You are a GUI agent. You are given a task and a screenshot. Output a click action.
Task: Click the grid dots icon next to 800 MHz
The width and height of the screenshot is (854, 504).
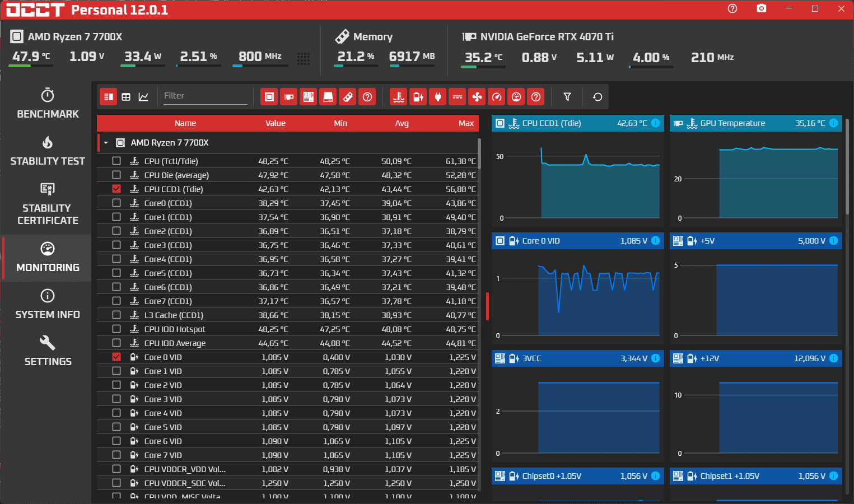pos(304,59)
